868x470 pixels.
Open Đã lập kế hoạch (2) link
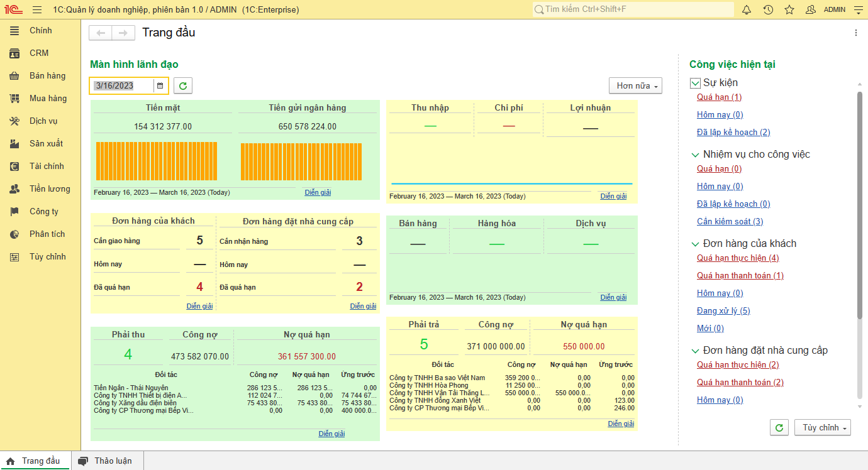click(733, 132)
